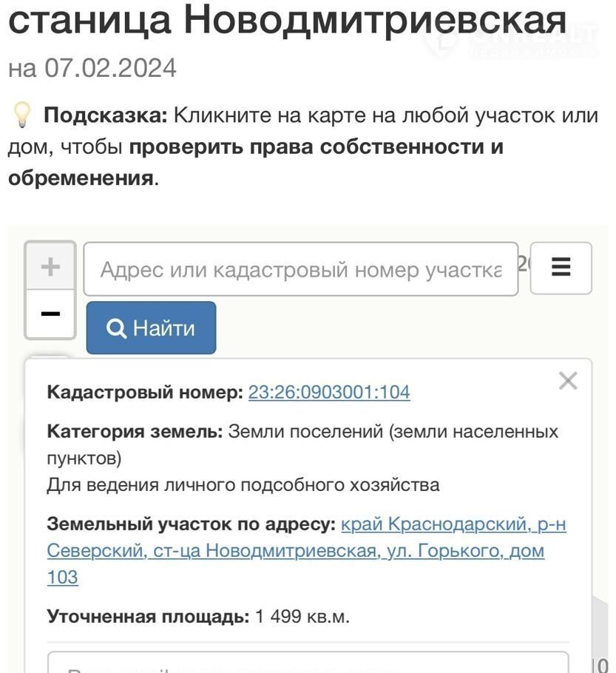Image resolution: width=616 pixels, height=673 pixels.
Task: Zoom in the map with plus button
Action: tap(50, 266)
